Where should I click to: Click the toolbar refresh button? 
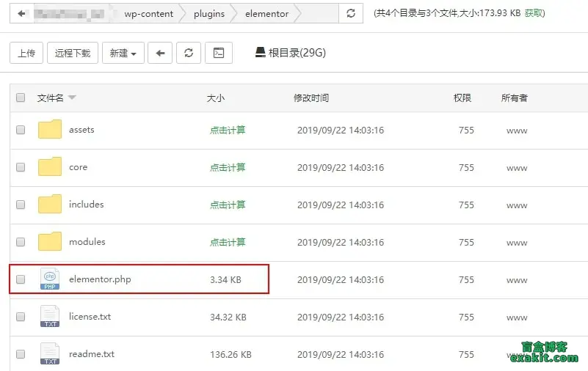pos(189,53)
